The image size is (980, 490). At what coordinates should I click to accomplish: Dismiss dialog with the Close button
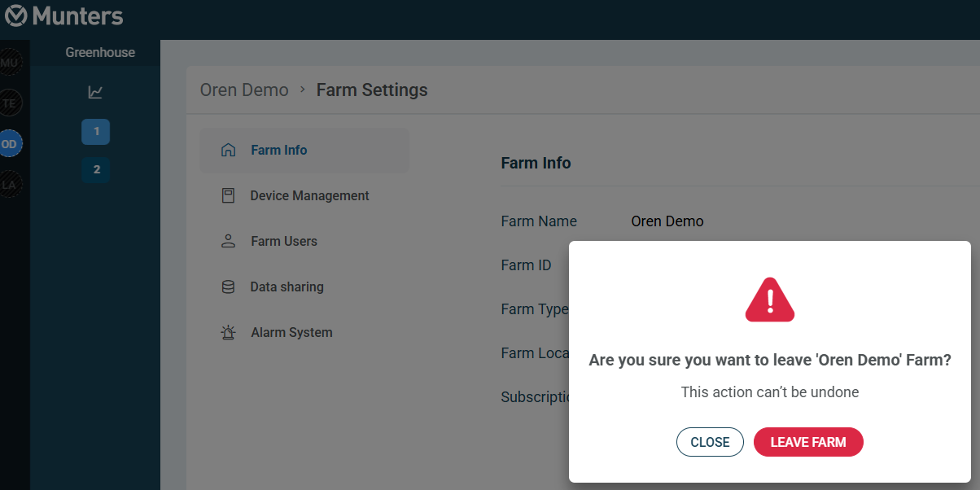click(x=710, y=442)
